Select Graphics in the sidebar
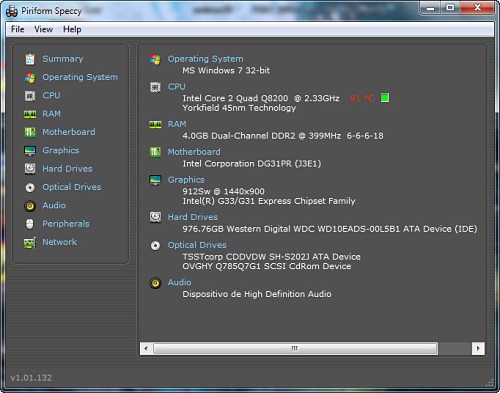The width and height of the screenshot is (500, 393). pos(61,151)
